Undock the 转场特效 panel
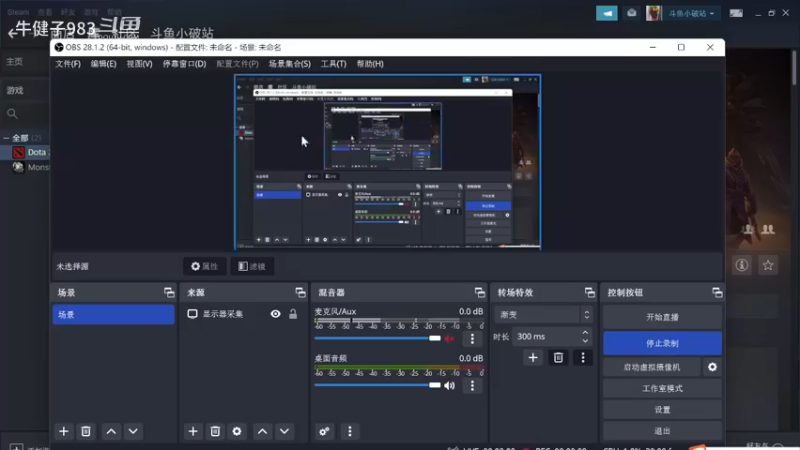 click(x=589, y=292)
